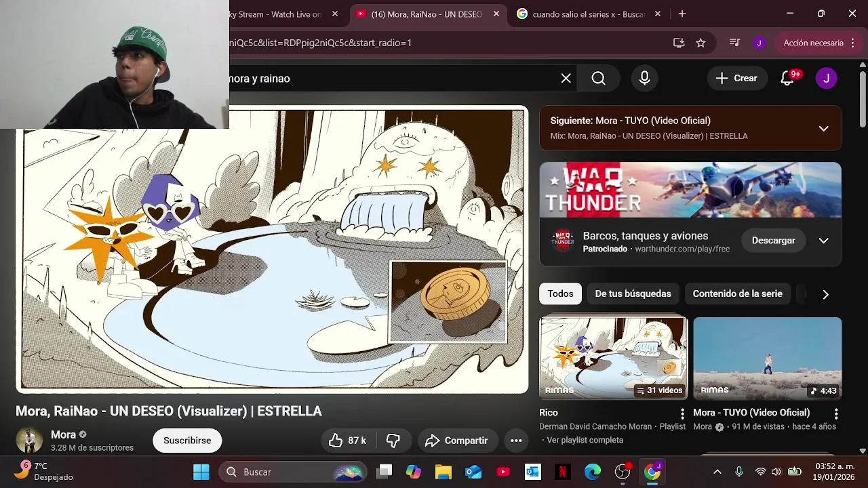Select the Todos filter chip
The width and height of the screenshot is (868, 488).
(560, 294)
